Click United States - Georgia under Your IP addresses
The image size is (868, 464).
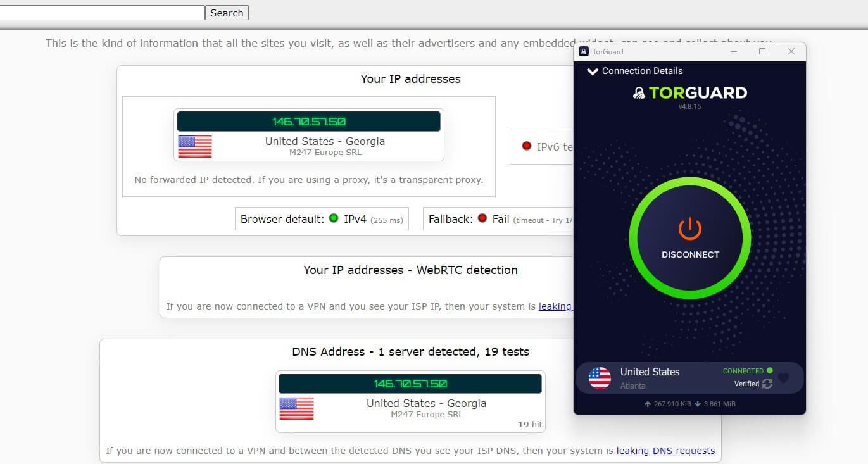pos(325,141)
